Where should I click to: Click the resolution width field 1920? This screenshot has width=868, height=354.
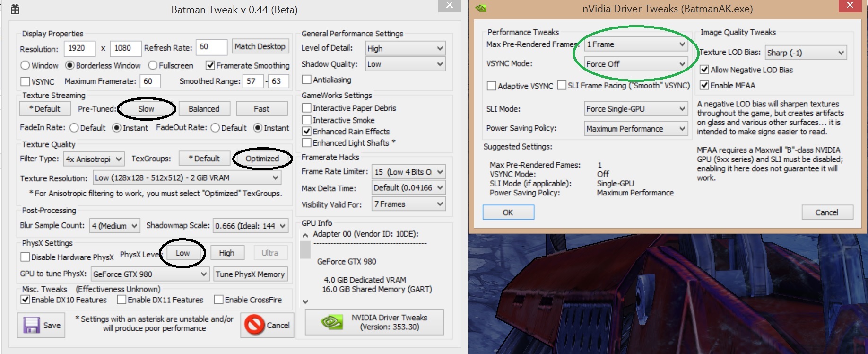click(79, 48)
